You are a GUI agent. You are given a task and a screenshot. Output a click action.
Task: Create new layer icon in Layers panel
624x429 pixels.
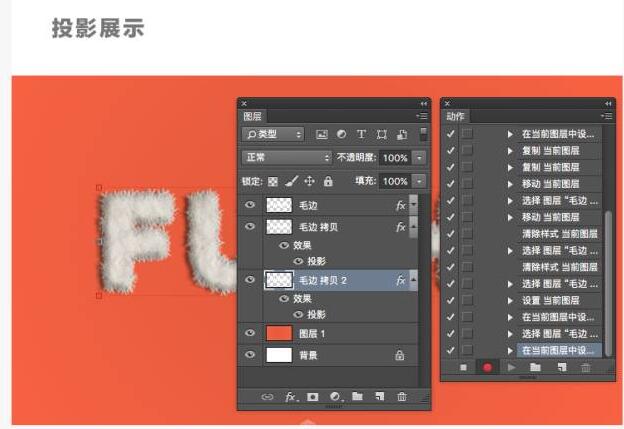(380, 396)
